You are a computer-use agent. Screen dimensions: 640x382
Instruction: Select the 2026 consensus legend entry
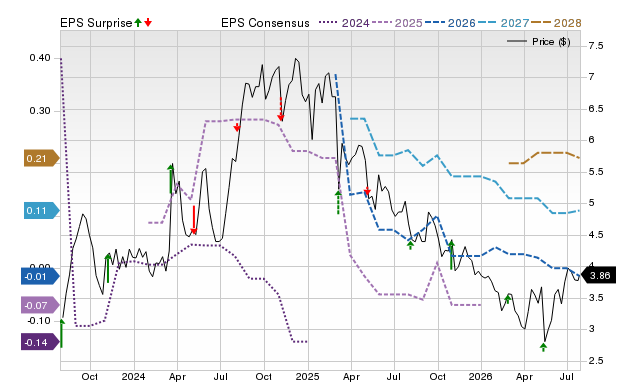pos(450,23)
